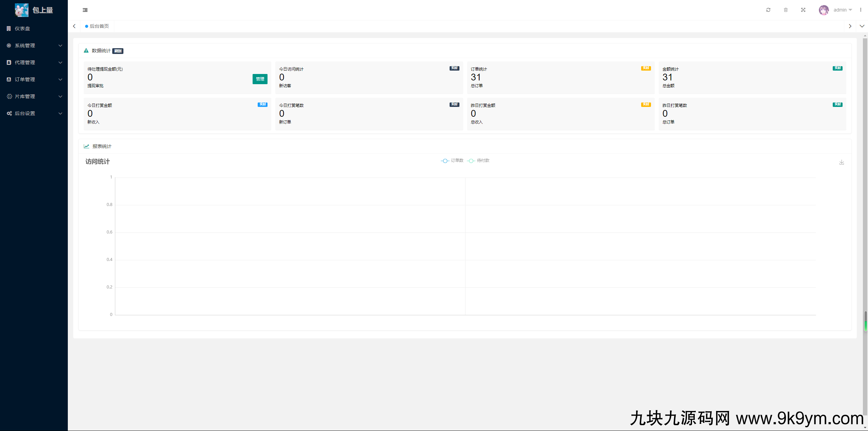
Task: Click the blue badge on 今日打赏金额 card
Action: pos(262,105)
